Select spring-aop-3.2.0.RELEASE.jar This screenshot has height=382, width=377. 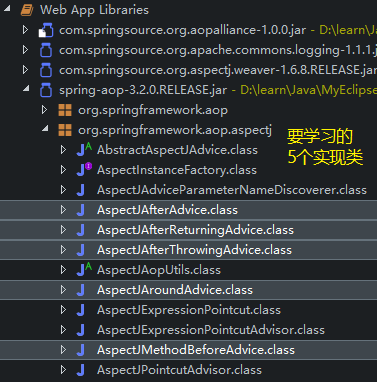(x=143, y=90)
